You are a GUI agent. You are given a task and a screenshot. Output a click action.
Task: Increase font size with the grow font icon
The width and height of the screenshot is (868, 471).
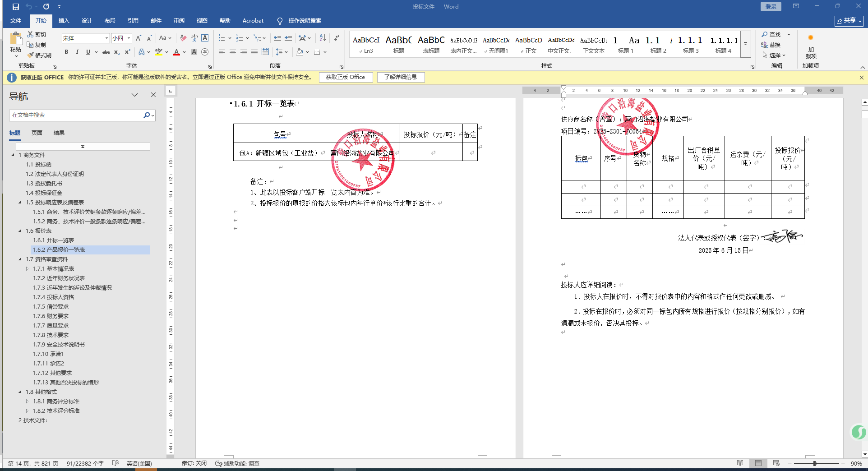point(139,38)
